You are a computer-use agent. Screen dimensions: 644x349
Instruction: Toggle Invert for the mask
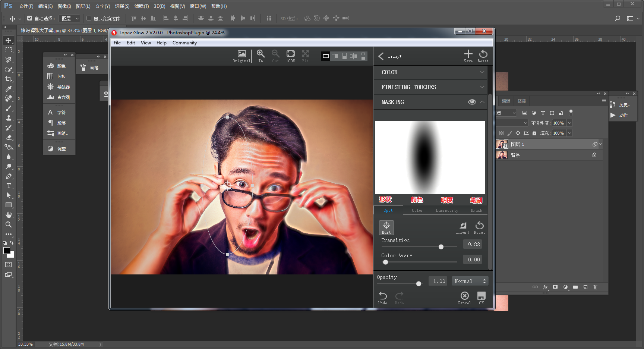tap(463, 227)
